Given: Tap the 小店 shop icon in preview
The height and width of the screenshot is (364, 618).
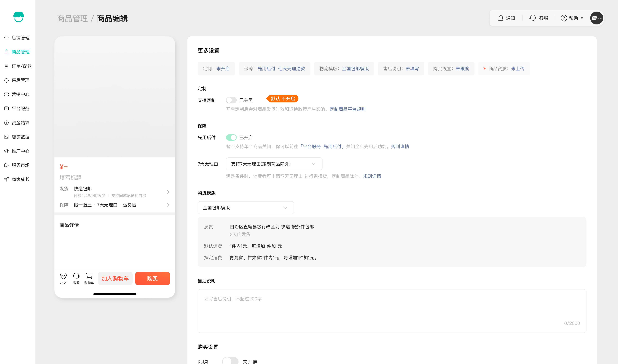Looking at the screenshot, I should coord(63,276).
